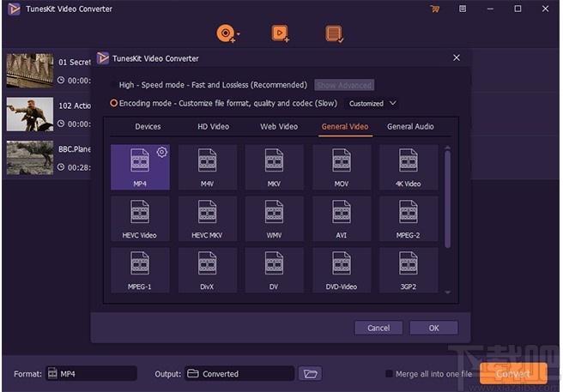
Task: Open the Converted list icon in toolbar
Action: click(335, 33)
